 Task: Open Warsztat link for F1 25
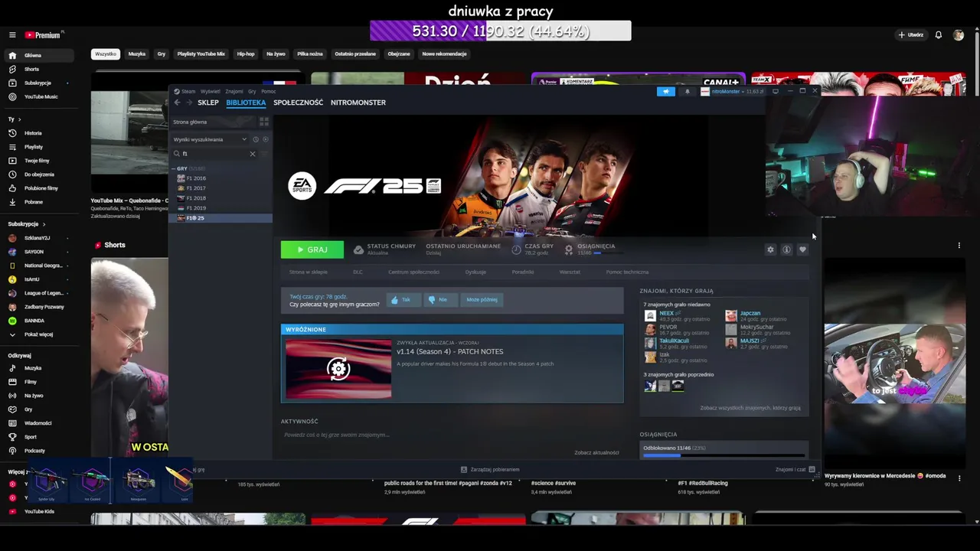point(570,272)
